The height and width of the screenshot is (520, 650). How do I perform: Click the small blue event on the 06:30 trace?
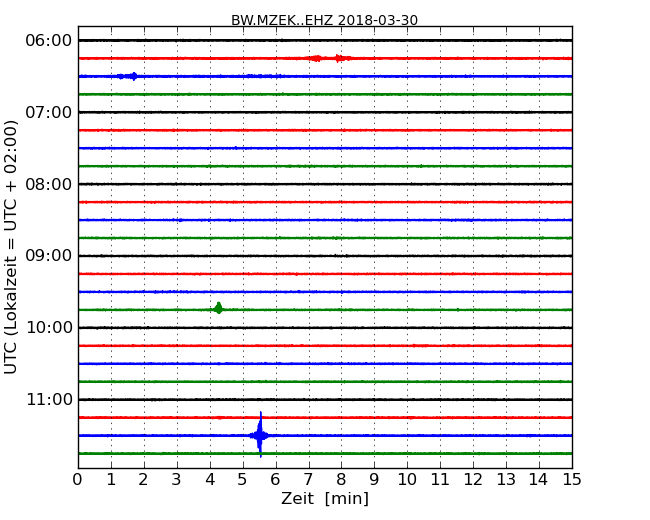coord(127,76)
